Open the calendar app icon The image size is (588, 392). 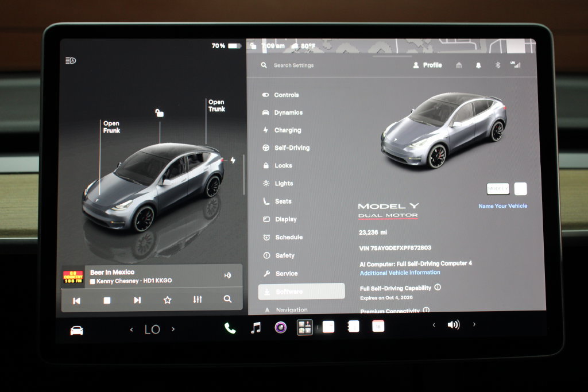point(378,326)
